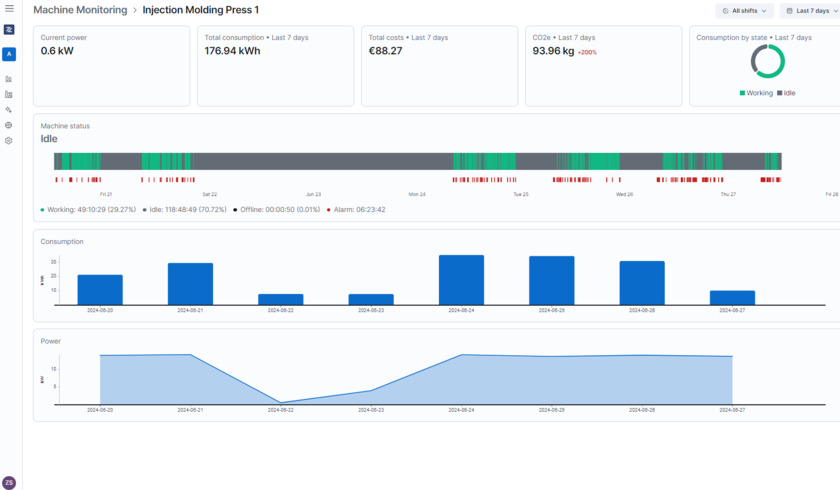Open the hamburger menu in the sidebar
Viewport: 840px width, 490px height.
pyautogui.click(x=9, y=9)
